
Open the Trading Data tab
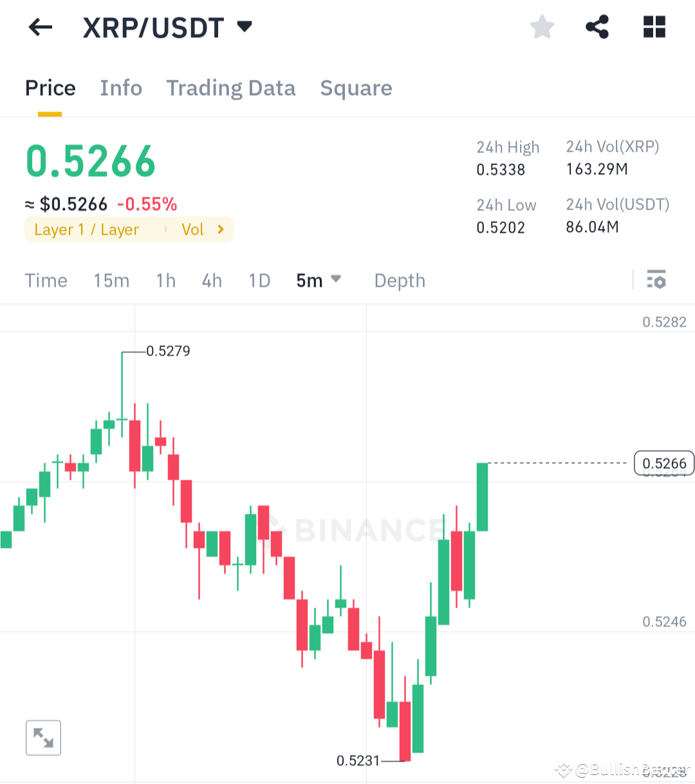tap(231, 88)
